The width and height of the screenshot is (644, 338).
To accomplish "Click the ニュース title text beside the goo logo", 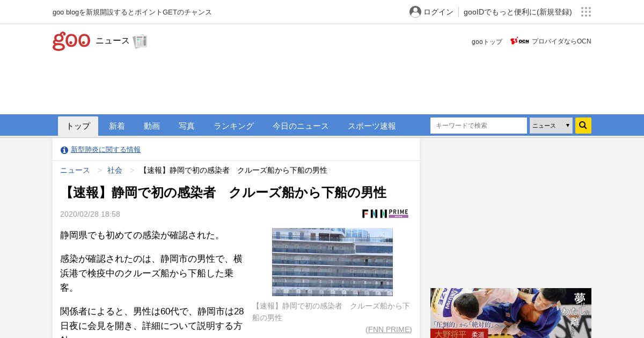I will click(113, 41).
